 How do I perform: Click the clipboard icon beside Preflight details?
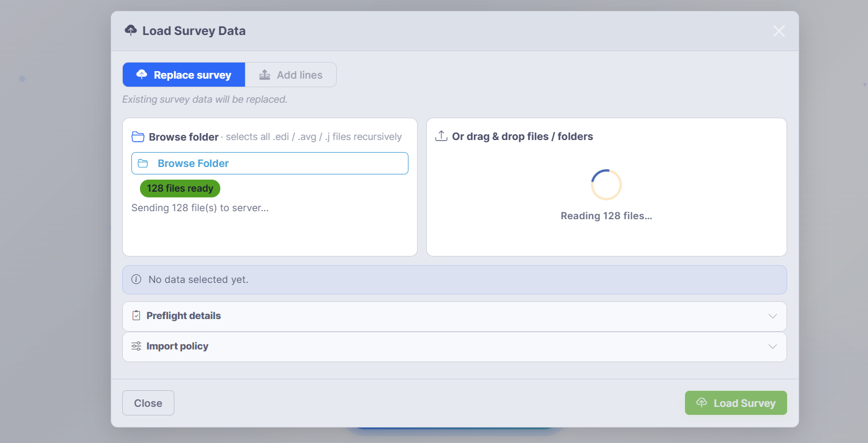(136, 316)
